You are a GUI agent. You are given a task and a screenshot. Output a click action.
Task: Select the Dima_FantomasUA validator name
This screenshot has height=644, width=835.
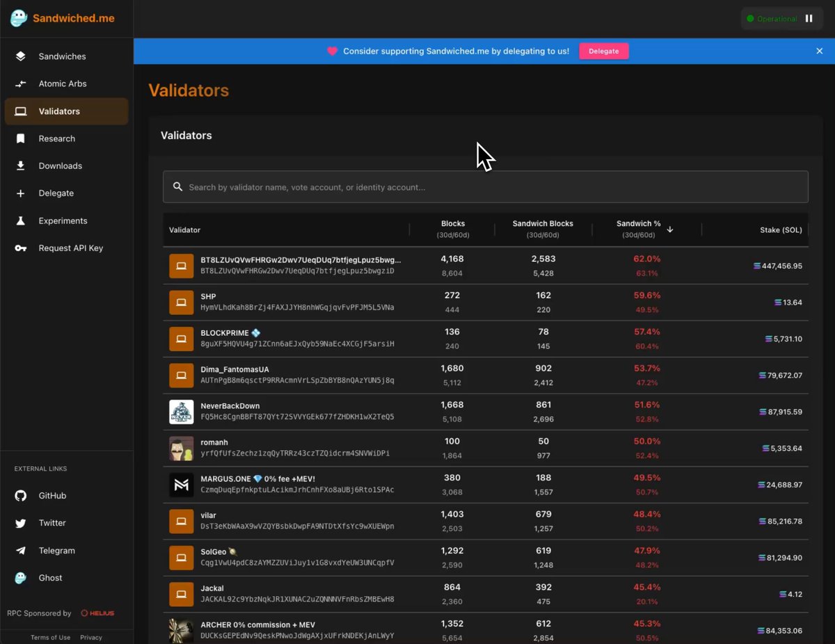pyautogui.click(x=234, y=370)
